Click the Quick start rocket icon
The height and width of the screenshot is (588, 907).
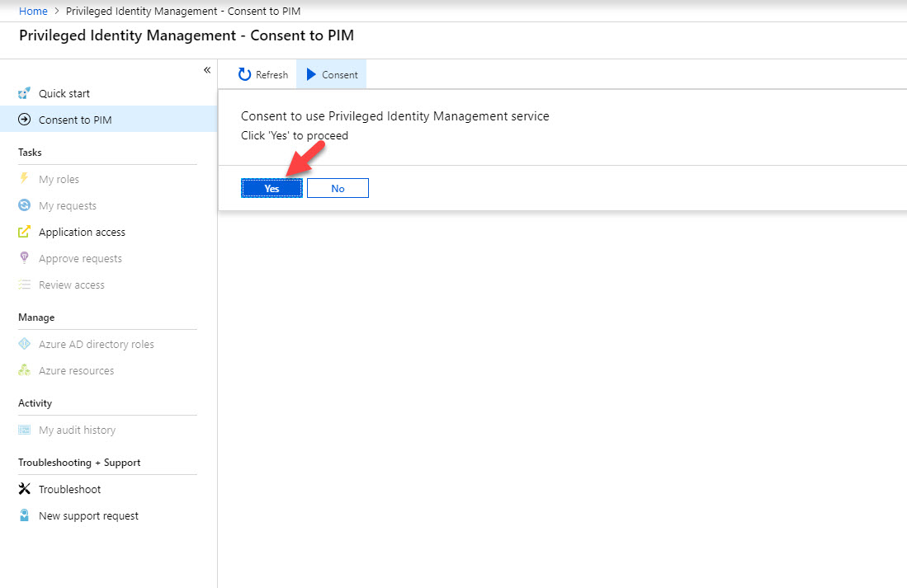point(24,93)
